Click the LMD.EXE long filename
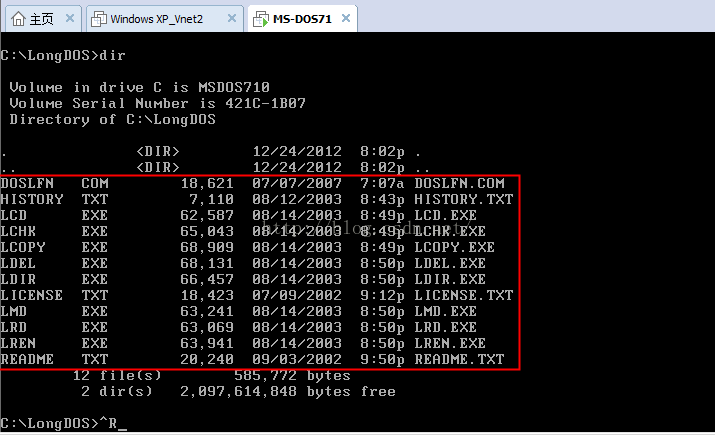Viewport: 715px width, 435px height. (x=446, y=311)
